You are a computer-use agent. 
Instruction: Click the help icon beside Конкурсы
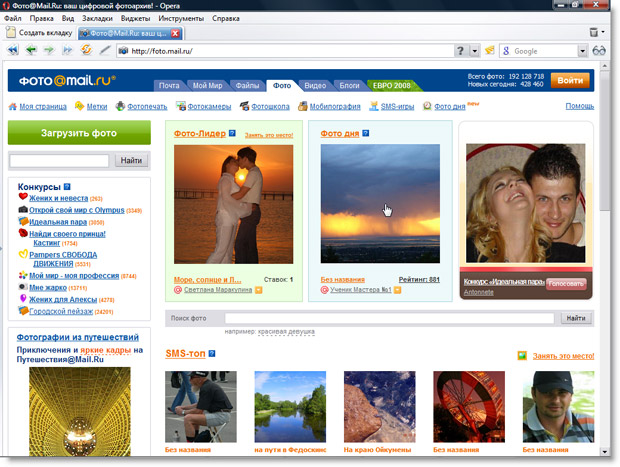click(x=67, y=187)
